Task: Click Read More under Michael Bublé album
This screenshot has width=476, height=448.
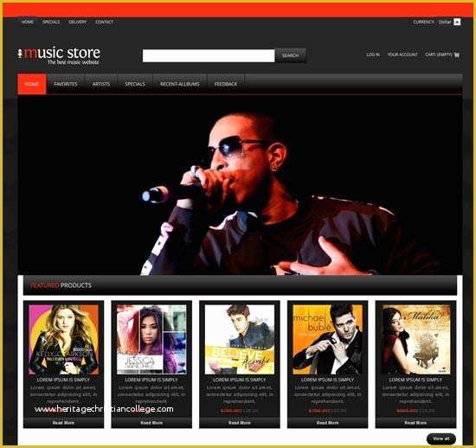Action: pyautogui.click(x=327, y=423)
